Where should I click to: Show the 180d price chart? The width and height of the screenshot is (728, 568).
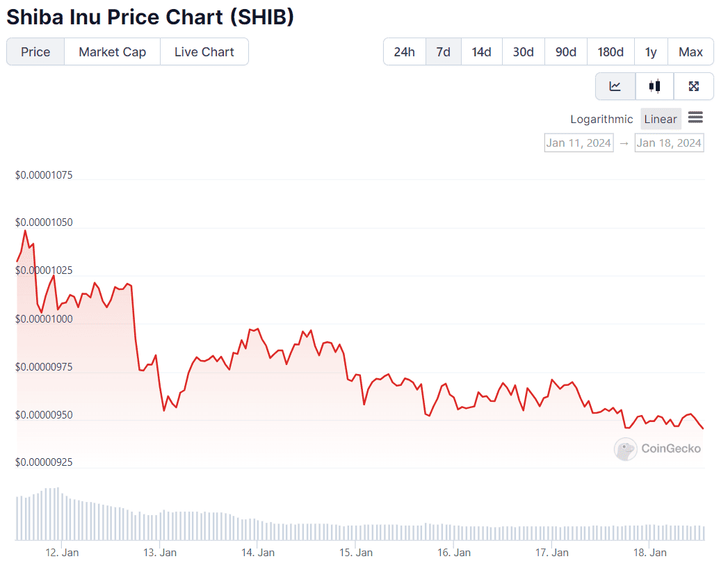coord(610,51)
